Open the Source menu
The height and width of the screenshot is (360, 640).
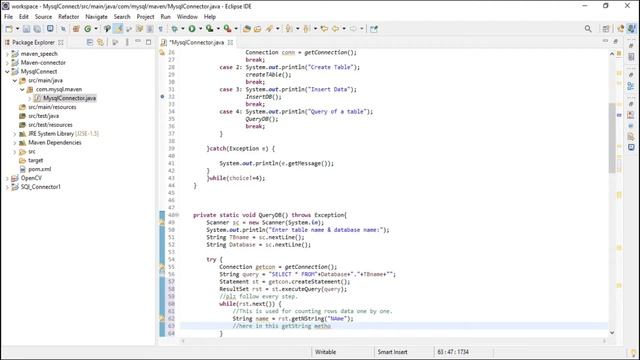pyautogui.click(x=43, y=17)
